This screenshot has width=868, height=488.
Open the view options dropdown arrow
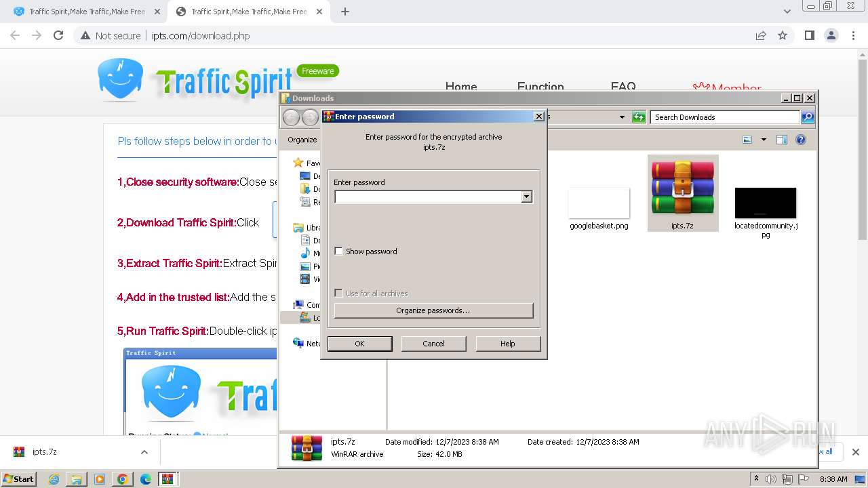pos(764,140)
